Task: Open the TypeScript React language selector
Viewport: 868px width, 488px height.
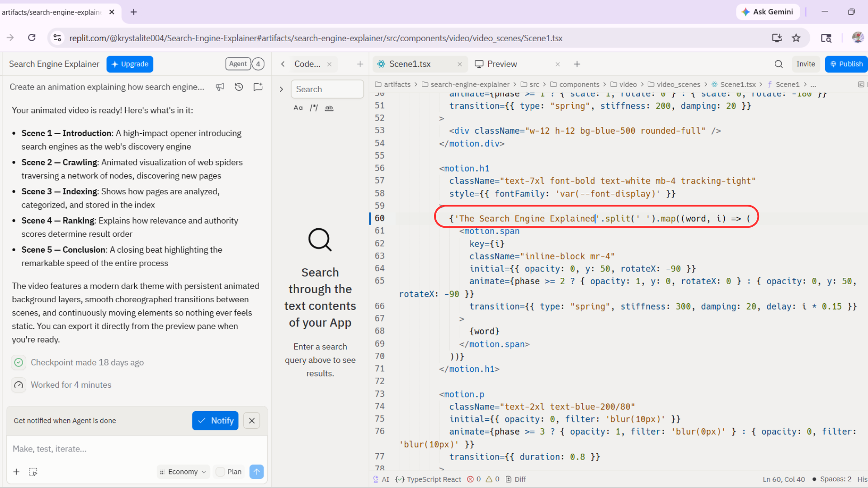Action: click(429, 479)
